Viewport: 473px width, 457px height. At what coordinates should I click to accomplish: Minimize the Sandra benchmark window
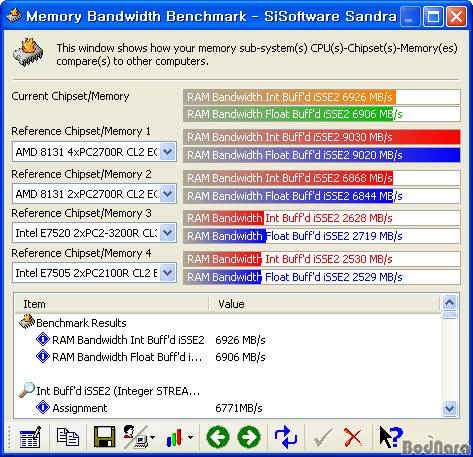coord(410,16)
